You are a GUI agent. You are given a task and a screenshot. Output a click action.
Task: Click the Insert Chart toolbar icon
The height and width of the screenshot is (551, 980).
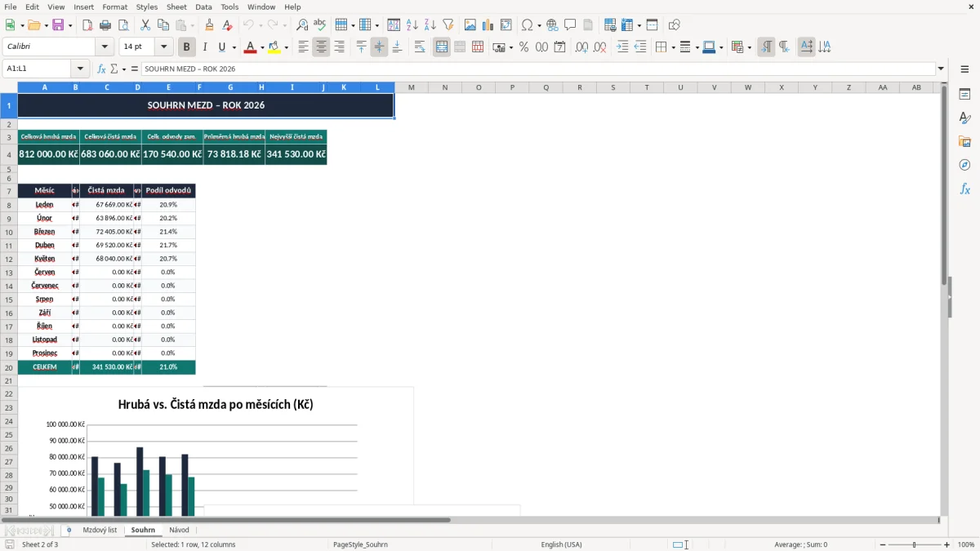coord(488,25)
